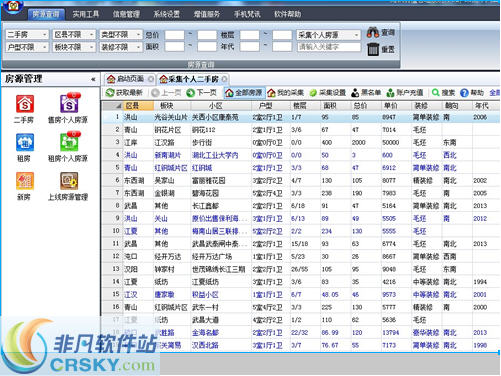Click the 面积 minimum input field
The height and width of the screenshot is (376, 501).
click(175, 47)
